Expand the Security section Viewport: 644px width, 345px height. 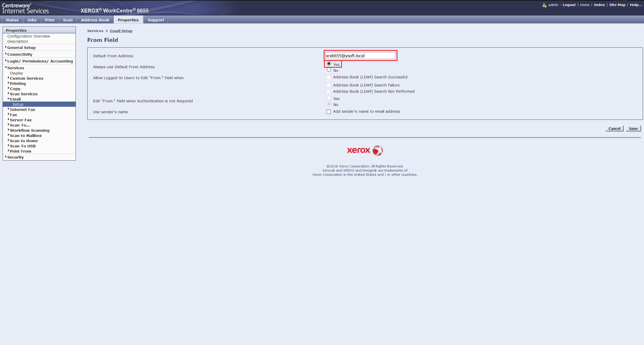click(16, 157)
